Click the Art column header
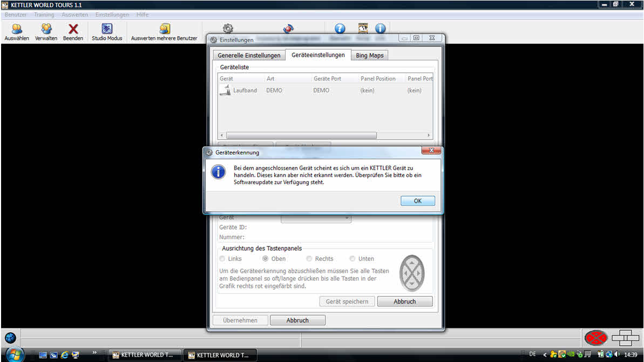The width and height of the screenshot is (644, 362). point(288,78)
